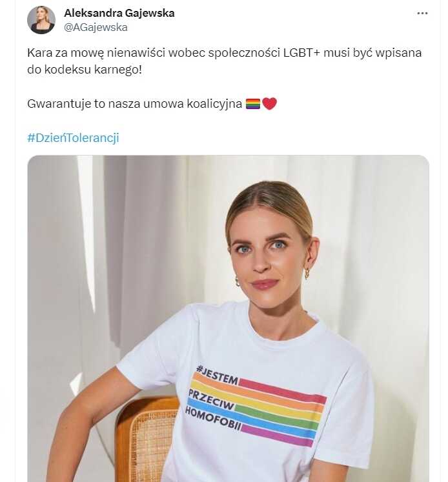Click the tweet line starting with 'Kara za mowę'
The image size is (448, 482).
click(x=224, y=53)
